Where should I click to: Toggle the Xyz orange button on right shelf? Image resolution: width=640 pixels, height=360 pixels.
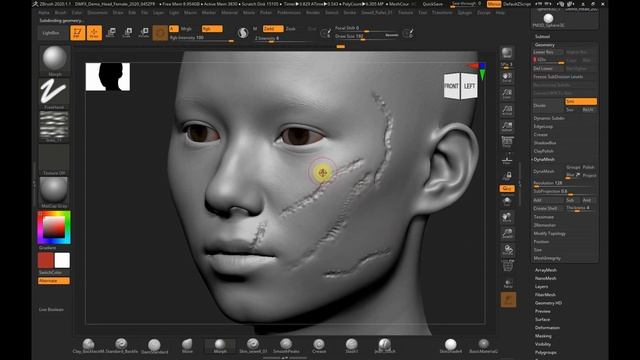click(507, 189)
